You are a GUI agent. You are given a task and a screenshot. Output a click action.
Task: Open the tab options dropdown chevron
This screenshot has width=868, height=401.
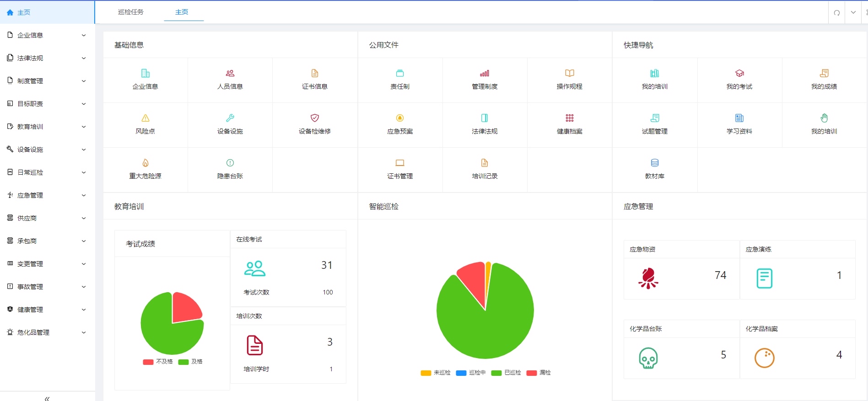[853, 12]
